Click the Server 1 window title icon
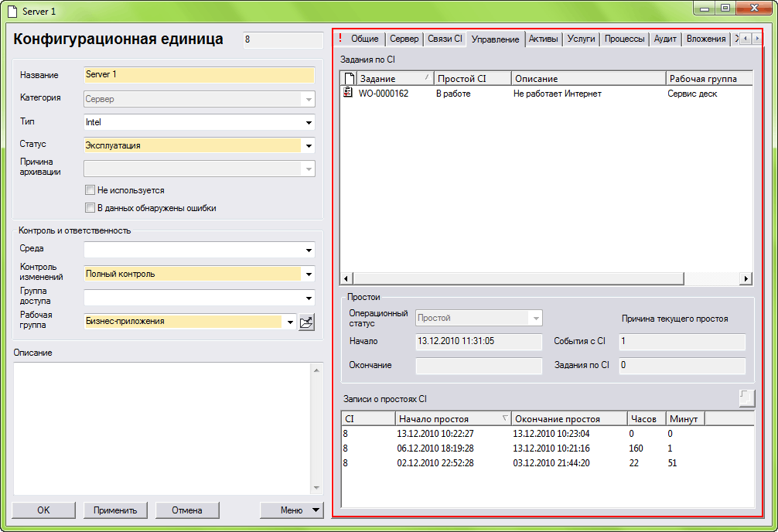 [x=13, y=10]
